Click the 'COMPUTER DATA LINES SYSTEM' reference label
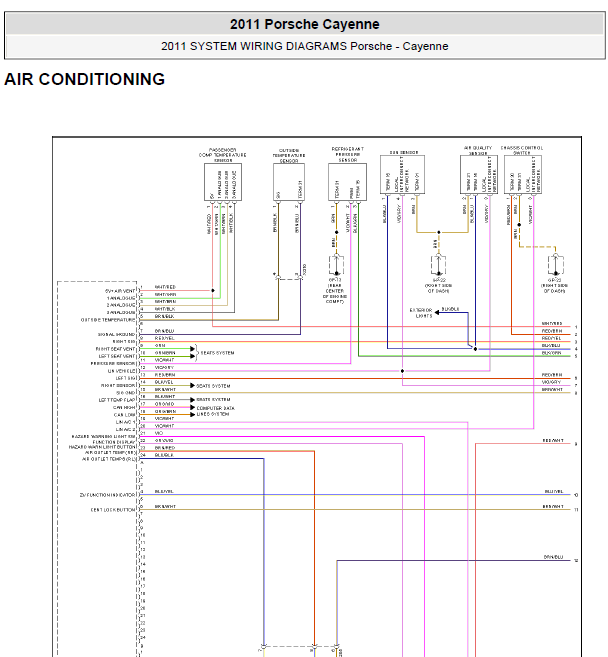 [x=215, y=411]
